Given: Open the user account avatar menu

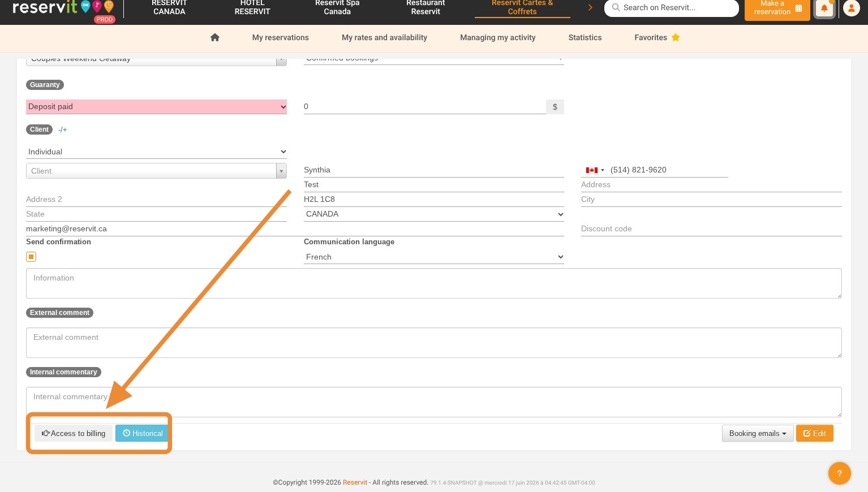Looking at the screenshot, I should click(852, 8).
